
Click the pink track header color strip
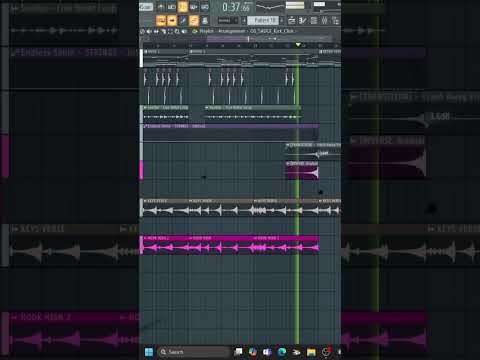[x=141, y=171]
